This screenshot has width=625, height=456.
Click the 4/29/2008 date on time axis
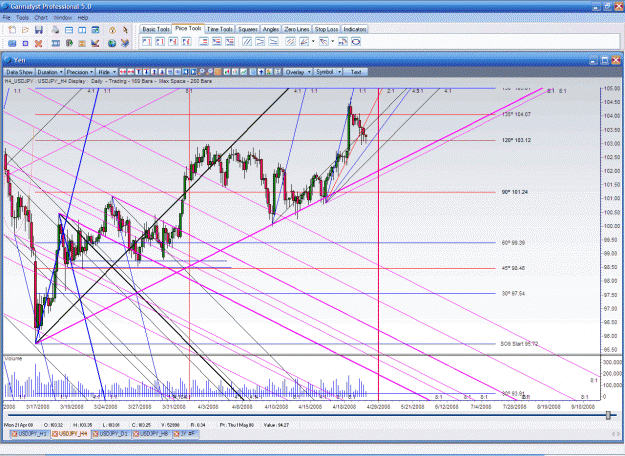[x=378, y=407]
